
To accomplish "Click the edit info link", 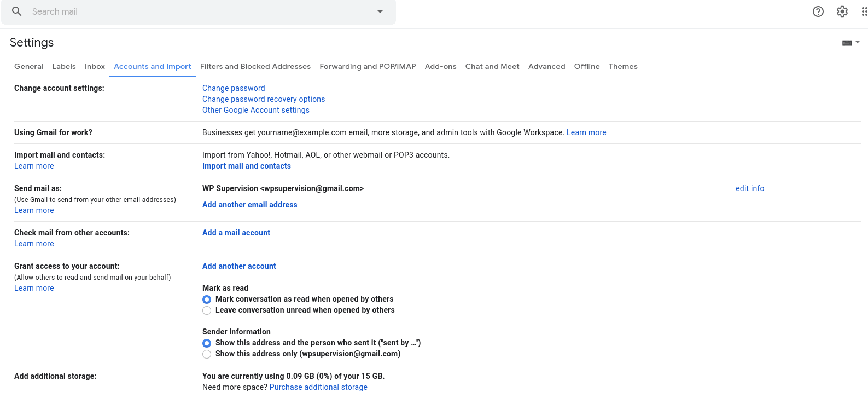I will pyautogui.click(x=750, y=188).
